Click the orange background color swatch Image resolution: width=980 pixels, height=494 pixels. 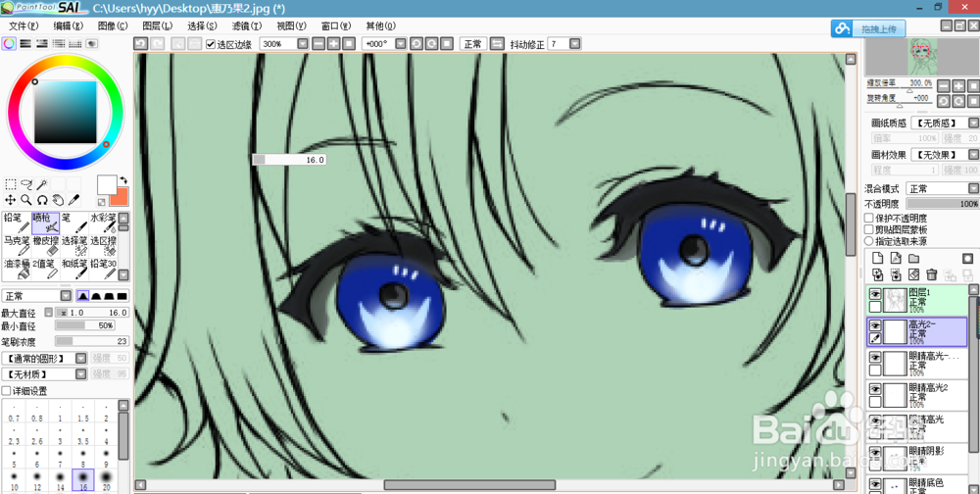click(119, 196)
